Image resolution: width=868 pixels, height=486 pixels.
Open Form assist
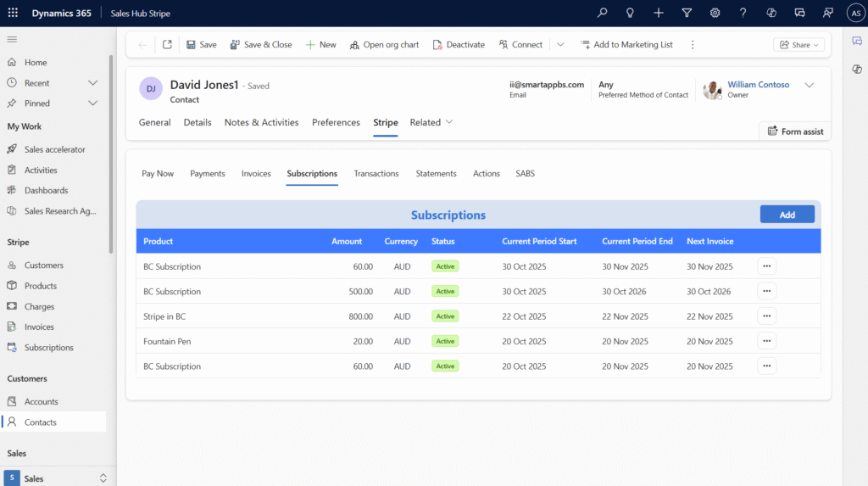(x=795, y=131)
